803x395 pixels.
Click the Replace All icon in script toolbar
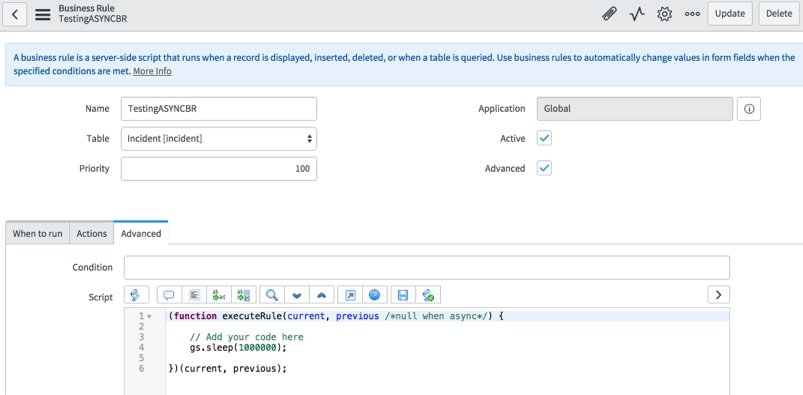coord(244,295)
